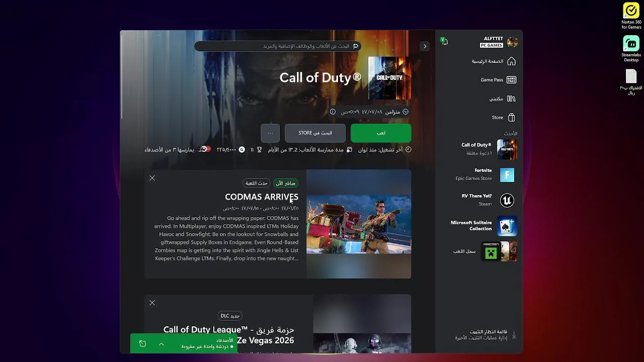644x362 pixels.
Task: Click the CODMAS event image
Action: (359, 224)
